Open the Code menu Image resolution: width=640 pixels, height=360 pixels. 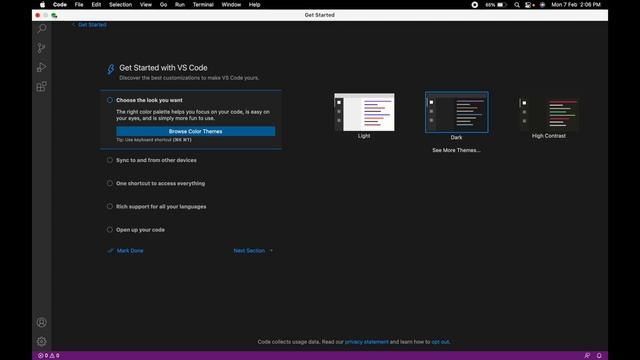[x=60, y=4]
